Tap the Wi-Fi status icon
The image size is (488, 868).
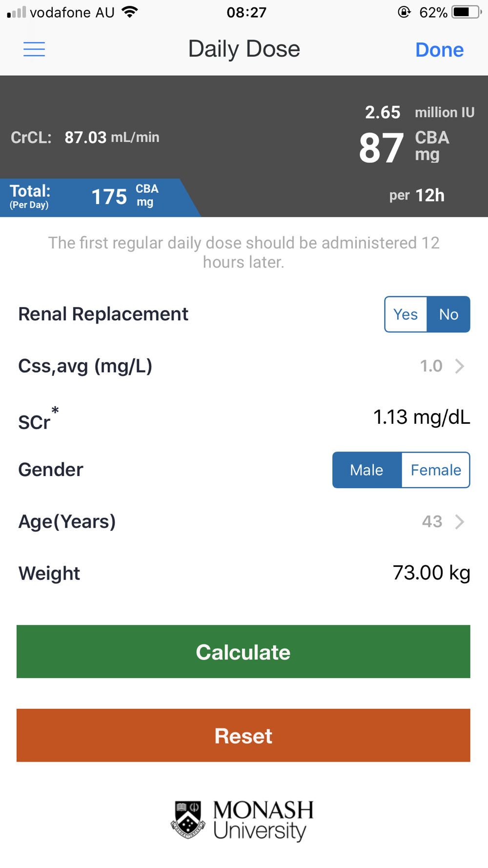[x=130, y=12]
